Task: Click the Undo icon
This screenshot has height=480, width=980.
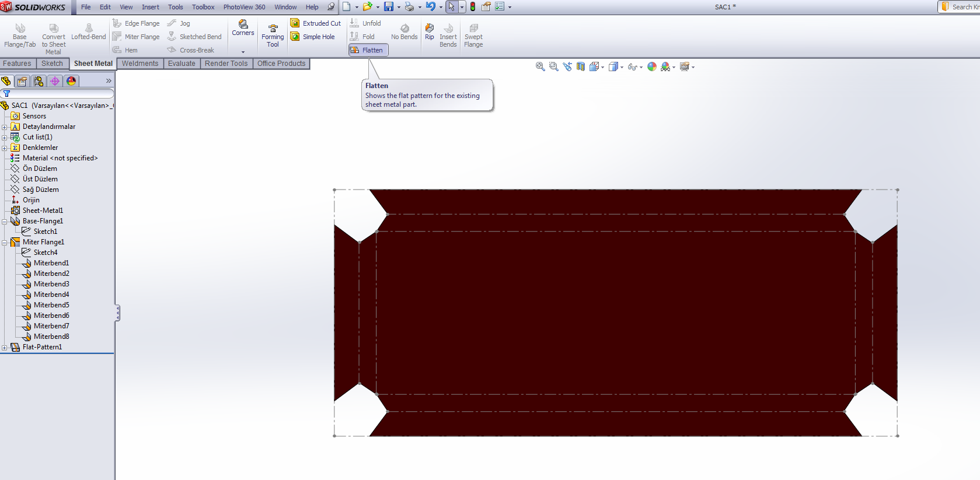Action: click(431, 7)
